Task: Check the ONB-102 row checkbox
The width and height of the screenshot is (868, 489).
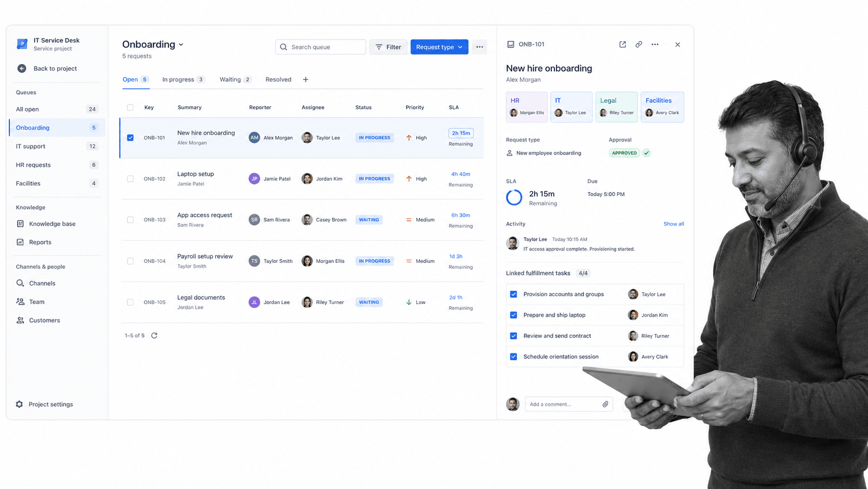Action: (x=130, y=179)
